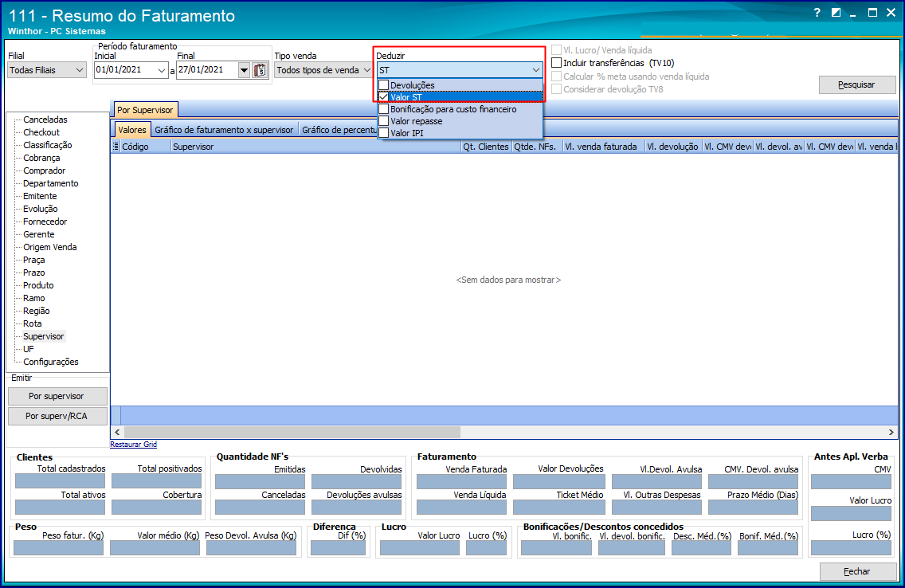Open the Inicial date dropdown
The image size is (905, 588).
tap(162, 70)
